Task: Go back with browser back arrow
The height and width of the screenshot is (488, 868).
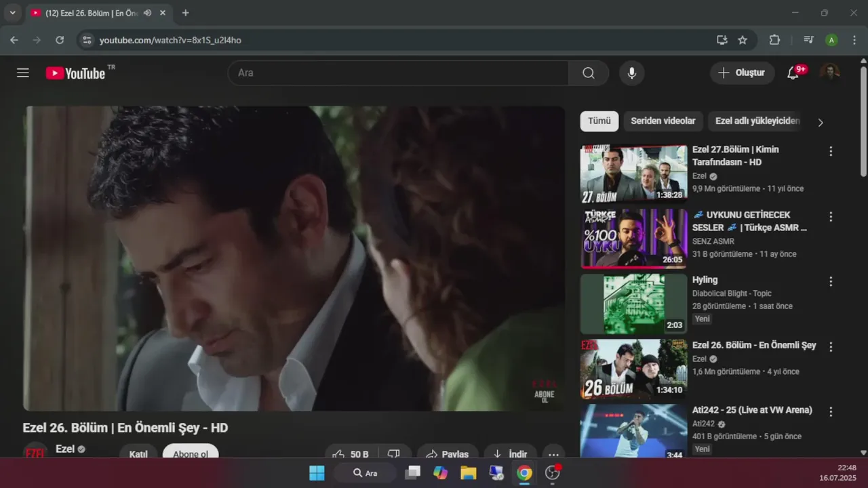Action: (x=14, y=40)
